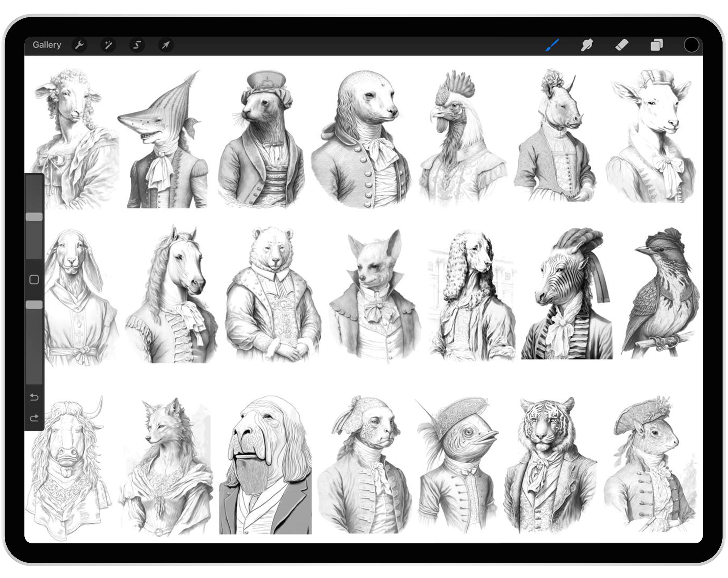This screenshot has width=728, height=578.
Task: Adjust the brush size slider
Action: [35, 216]
